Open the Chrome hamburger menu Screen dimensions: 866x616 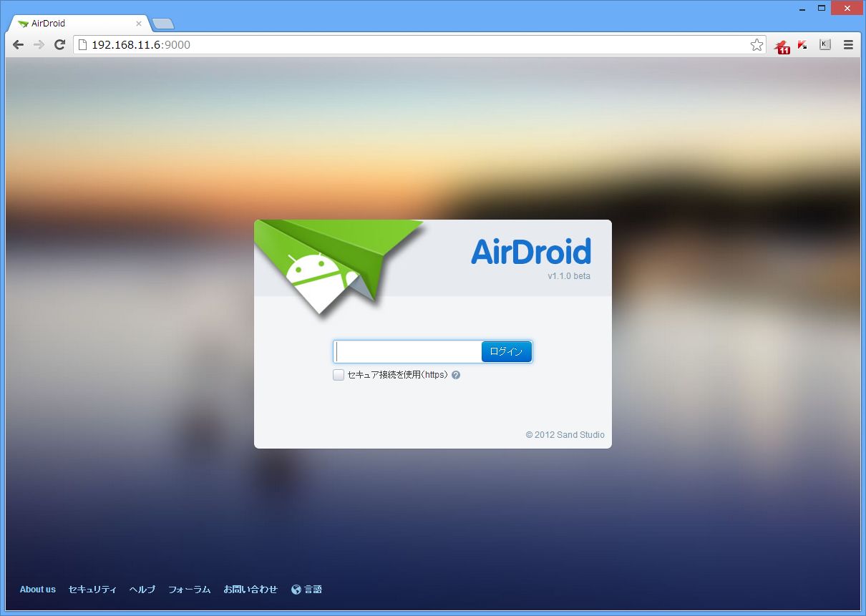pos(849,44)
